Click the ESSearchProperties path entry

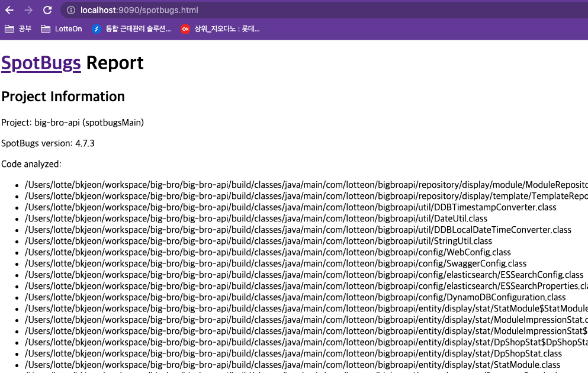tap(306, 286)
